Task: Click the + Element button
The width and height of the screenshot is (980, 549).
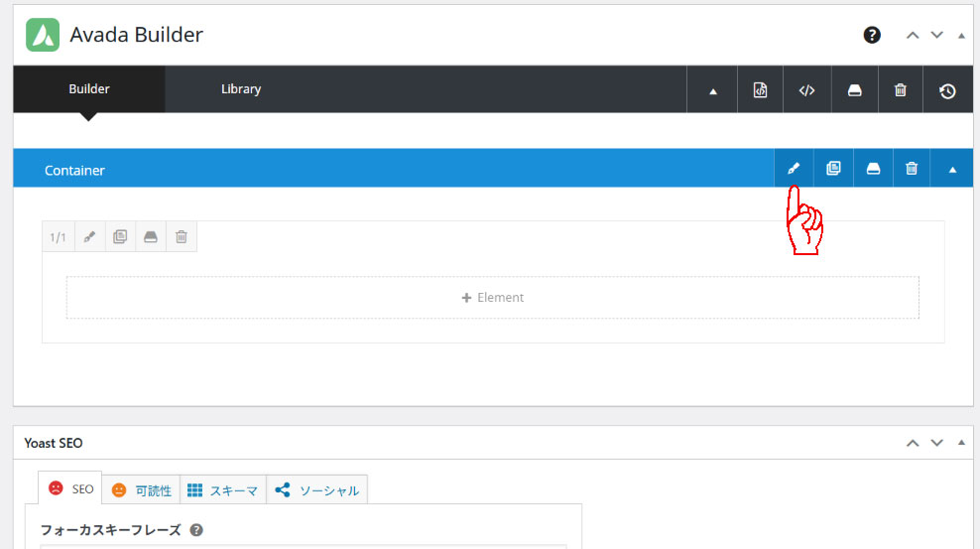Action: click(x=492, y=297)
